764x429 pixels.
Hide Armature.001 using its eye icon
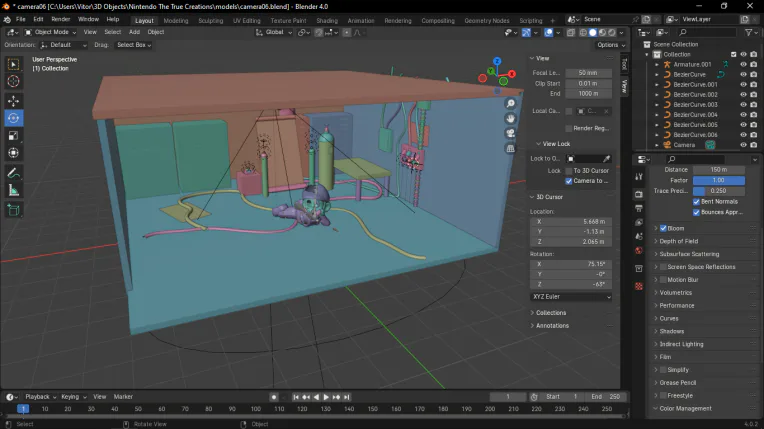[743, 64]
